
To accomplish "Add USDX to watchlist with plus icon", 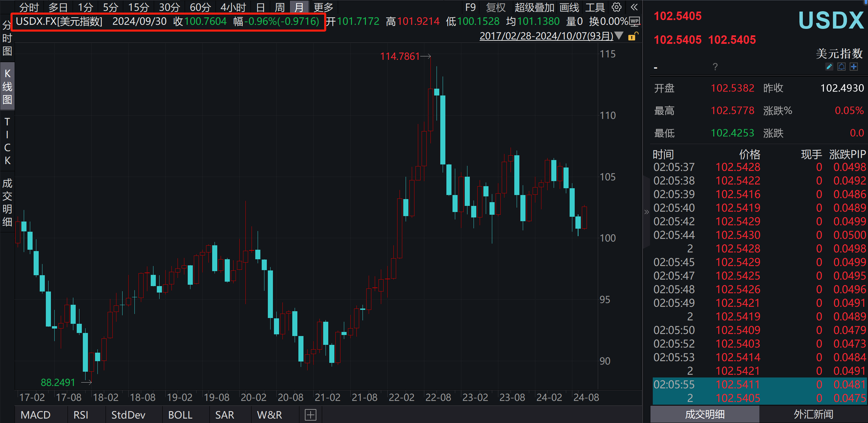I will [854, 67].
